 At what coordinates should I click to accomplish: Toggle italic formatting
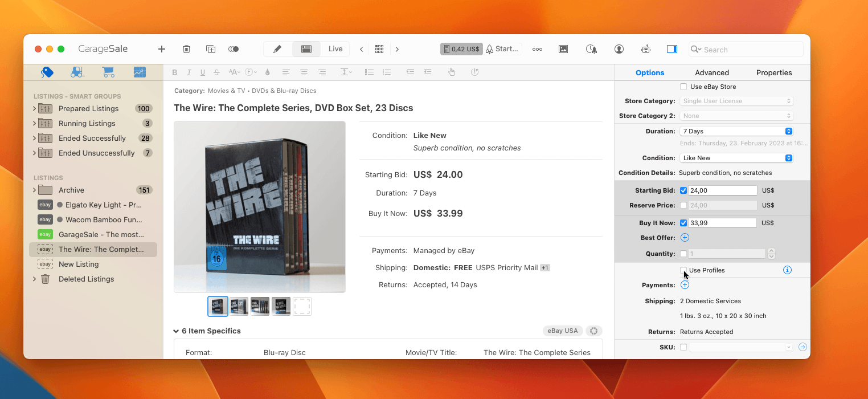point(189,72)
